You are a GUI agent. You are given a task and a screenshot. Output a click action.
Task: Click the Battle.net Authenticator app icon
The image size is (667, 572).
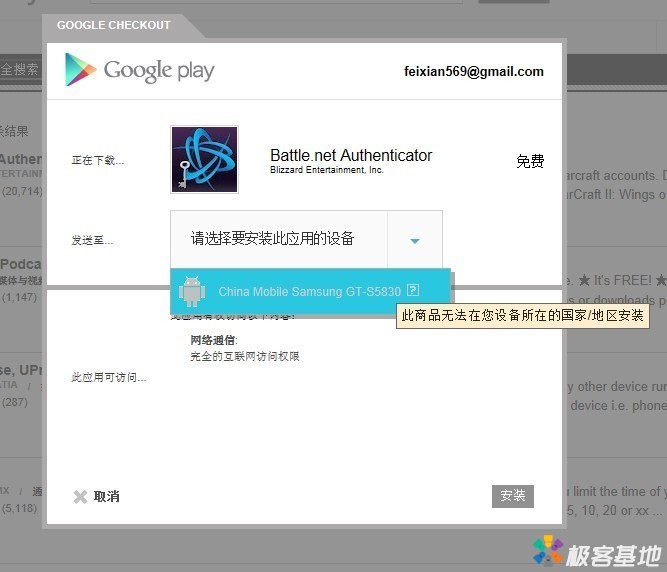204,159
